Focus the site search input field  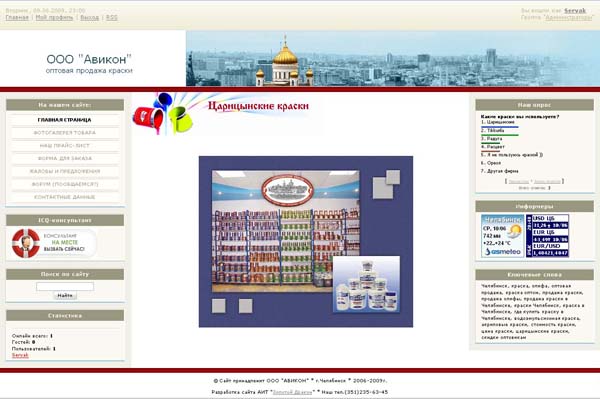pos(65,287)
